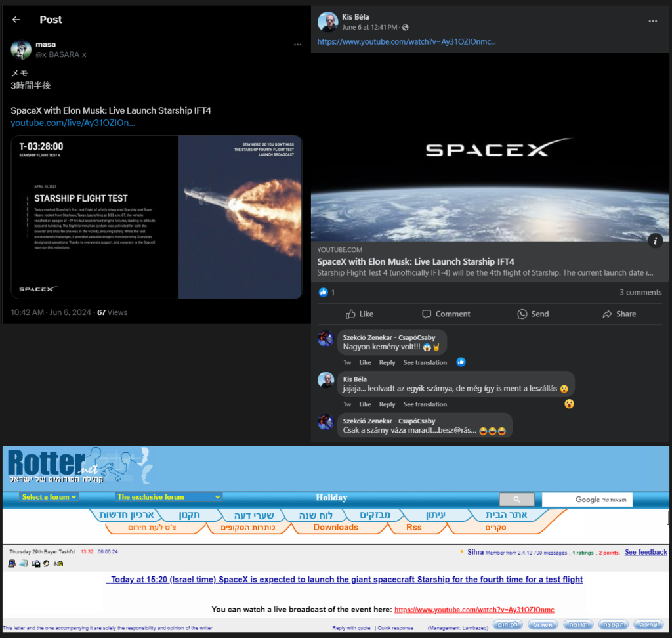Click the public audience globe icon
The image size is (672, 638).
click(406, 28)
